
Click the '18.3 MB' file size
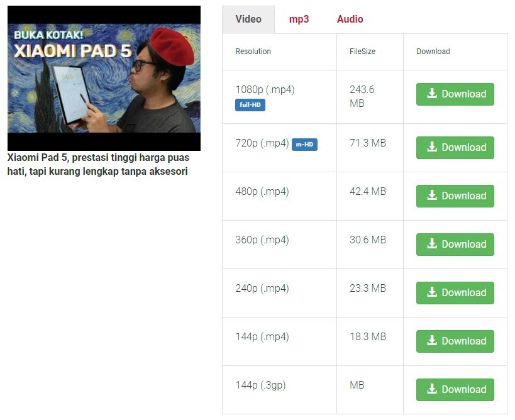point(368,337)
